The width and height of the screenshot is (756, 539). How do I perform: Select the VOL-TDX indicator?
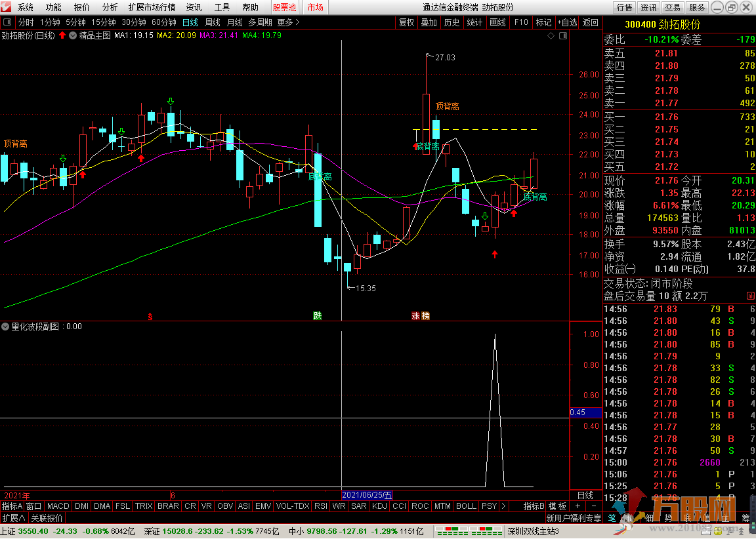tap(292, 506)
